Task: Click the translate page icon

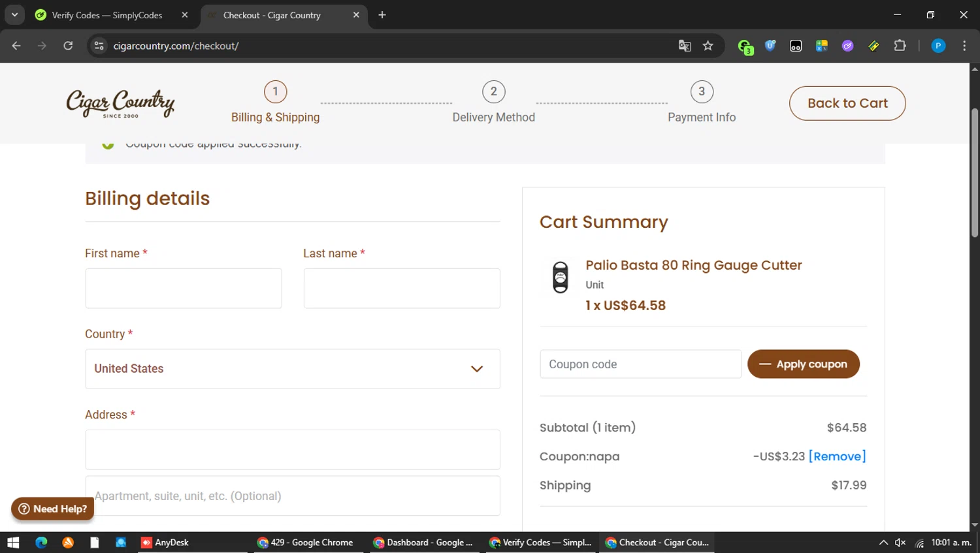Action: pos(685,46)
